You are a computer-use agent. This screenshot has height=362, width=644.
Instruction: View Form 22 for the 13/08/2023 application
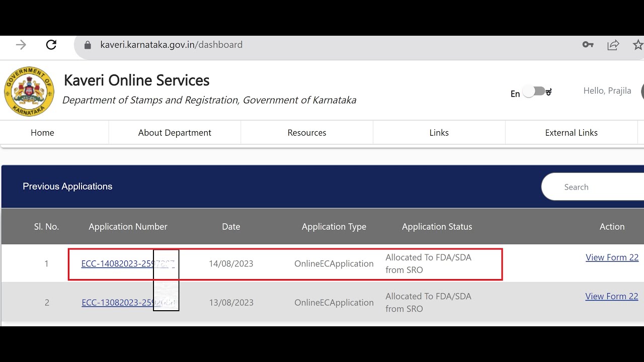612,297
